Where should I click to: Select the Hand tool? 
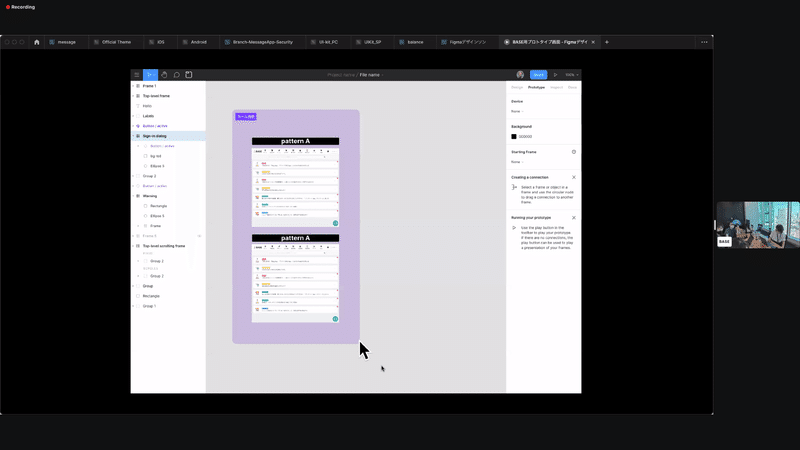coord(164,75)
